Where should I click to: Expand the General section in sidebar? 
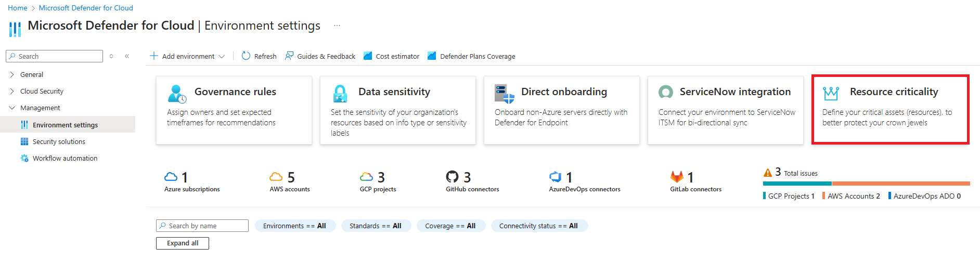[12, 75]
